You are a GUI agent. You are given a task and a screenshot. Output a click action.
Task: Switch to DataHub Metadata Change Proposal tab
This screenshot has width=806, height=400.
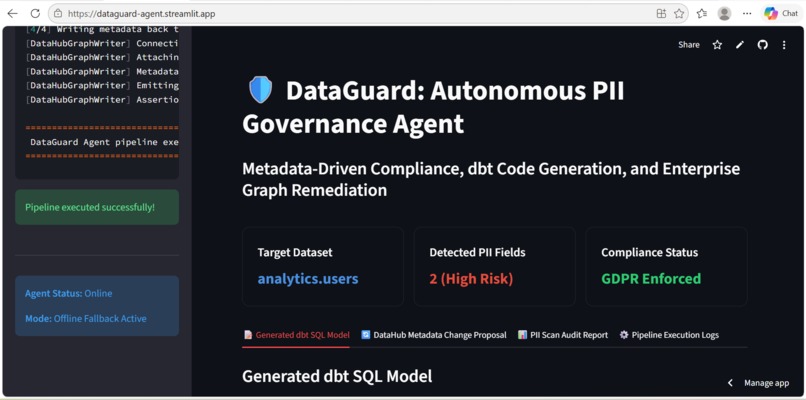434,335
